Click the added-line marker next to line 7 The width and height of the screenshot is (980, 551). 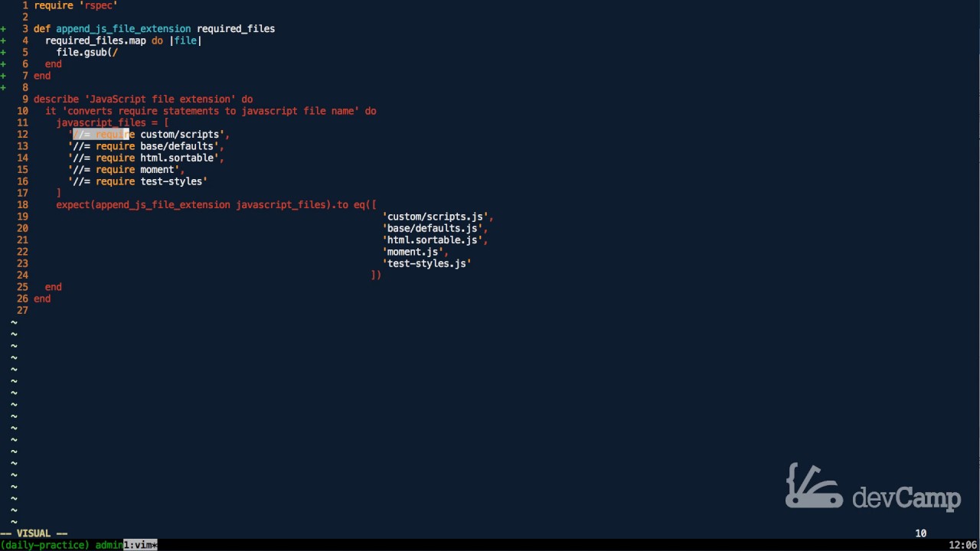coord(4,76)
